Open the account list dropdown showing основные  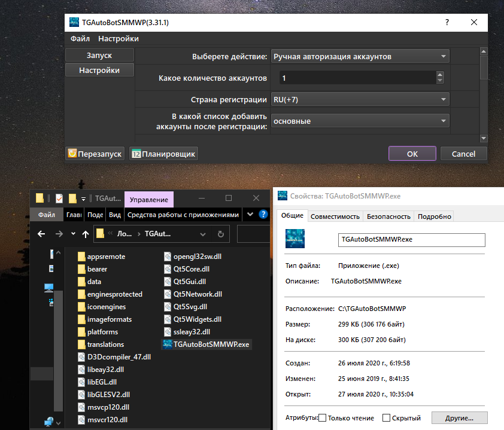360,121
